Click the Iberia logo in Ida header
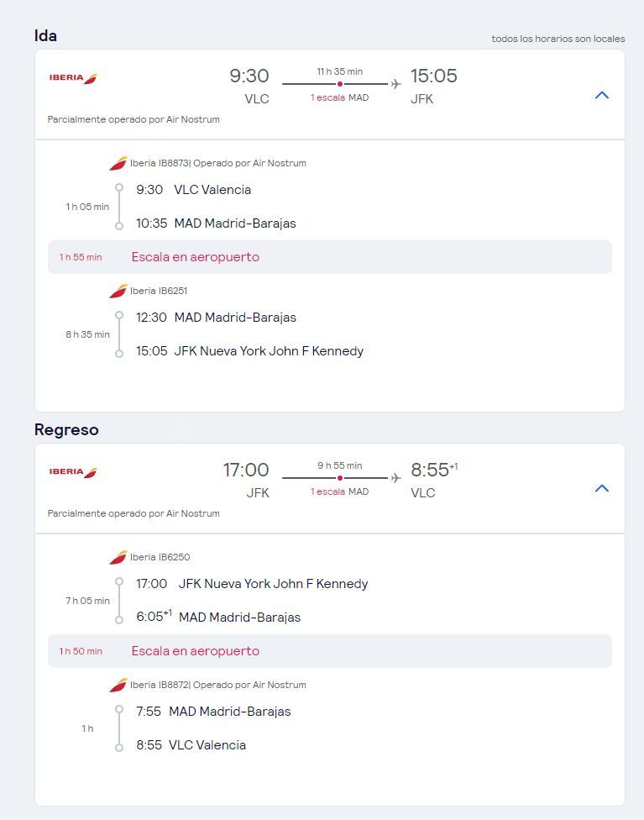The image size is (644, 820). pyautogui.click(x=73, y=78)
